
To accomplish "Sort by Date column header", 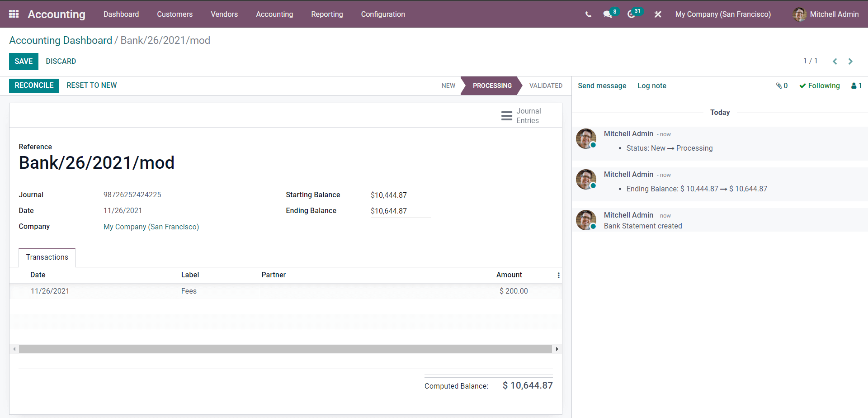I will click(38, 275).
